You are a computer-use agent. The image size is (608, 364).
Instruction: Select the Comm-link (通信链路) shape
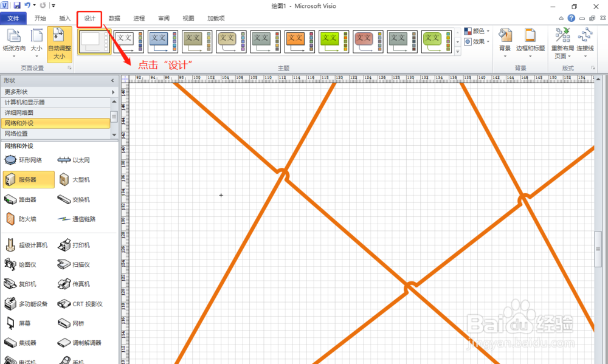coord(77,219)
